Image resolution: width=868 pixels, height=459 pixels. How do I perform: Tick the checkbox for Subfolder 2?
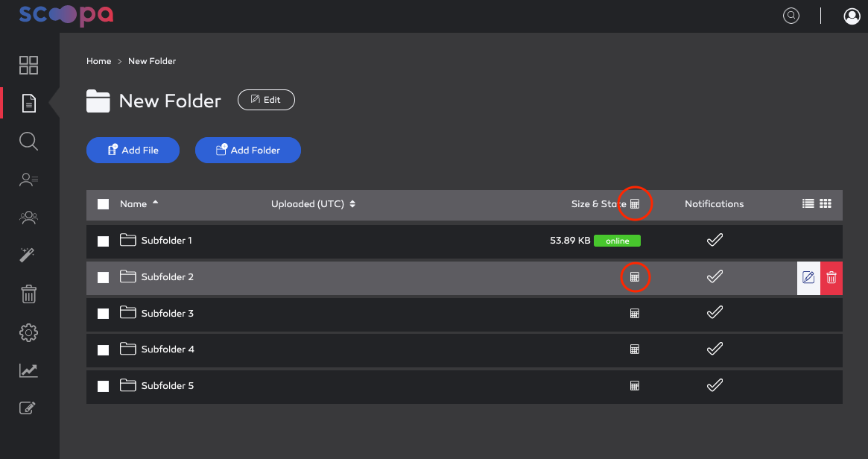click(103, 277)
